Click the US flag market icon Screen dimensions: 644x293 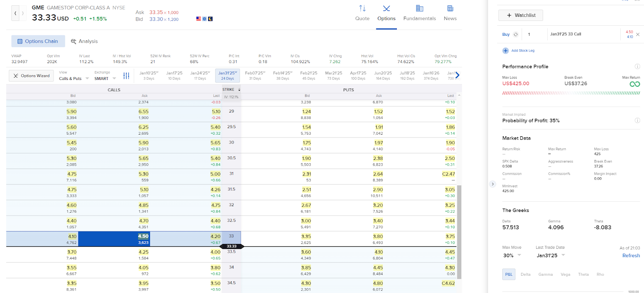click(x=198, y=19)
